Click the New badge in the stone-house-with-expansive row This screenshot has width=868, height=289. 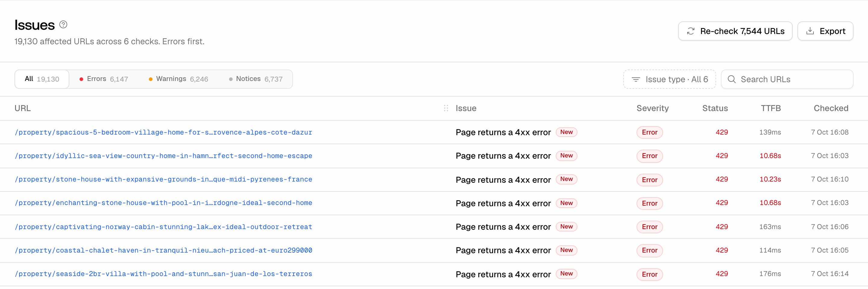point(566,179)
